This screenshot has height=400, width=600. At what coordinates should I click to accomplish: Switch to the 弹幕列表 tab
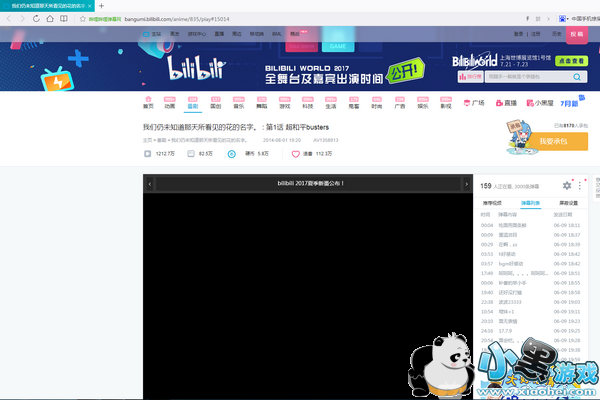pos(531,202)
